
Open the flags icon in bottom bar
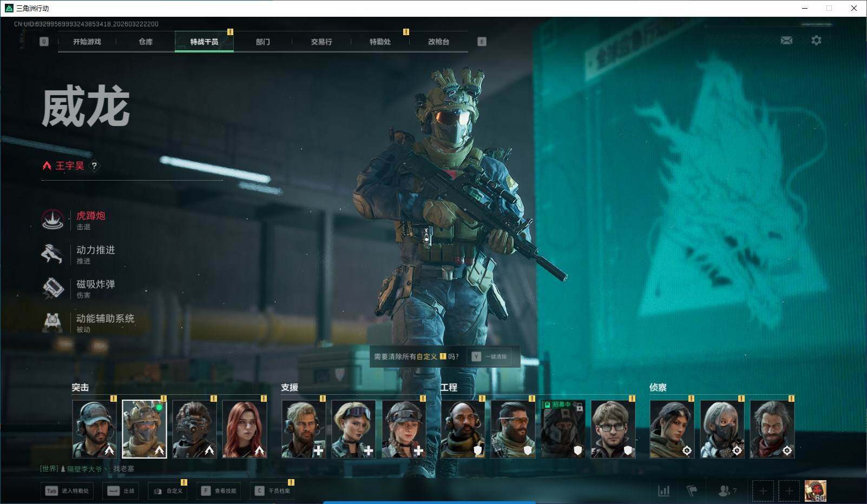(x=692, y=490)
